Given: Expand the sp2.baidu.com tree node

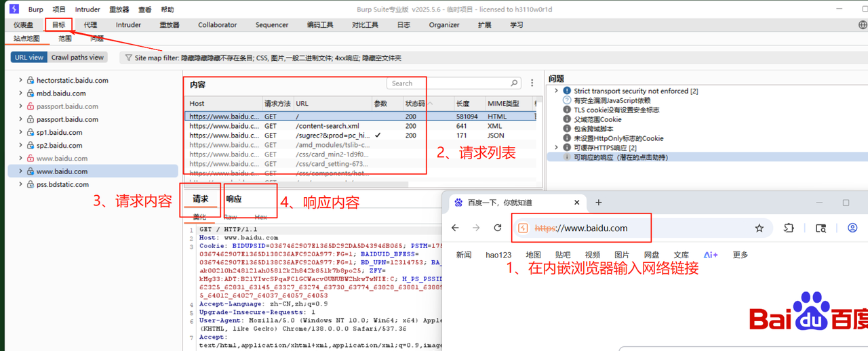Looking at the screenshot, I should click(x=21, y=145).
